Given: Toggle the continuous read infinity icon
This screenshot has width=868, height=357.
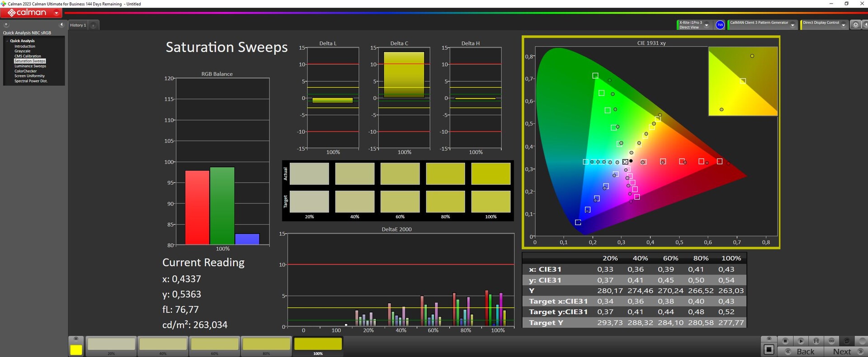Looking at the screenshot, I should 831,341.
